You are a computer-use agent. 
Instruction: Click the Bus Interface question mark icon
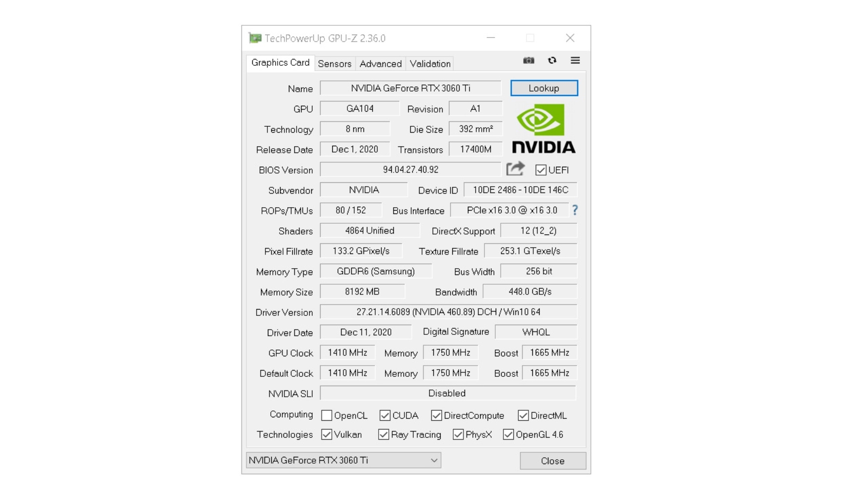coord(575,210)
